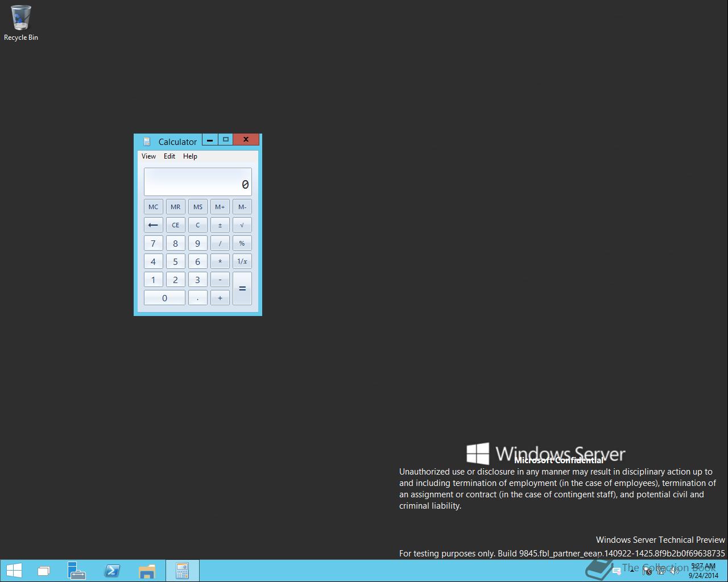This screenshot has width=728, height=582.
Task: Open the Calculator View menu
Action: pyautogui.click(x=148, y=156)
